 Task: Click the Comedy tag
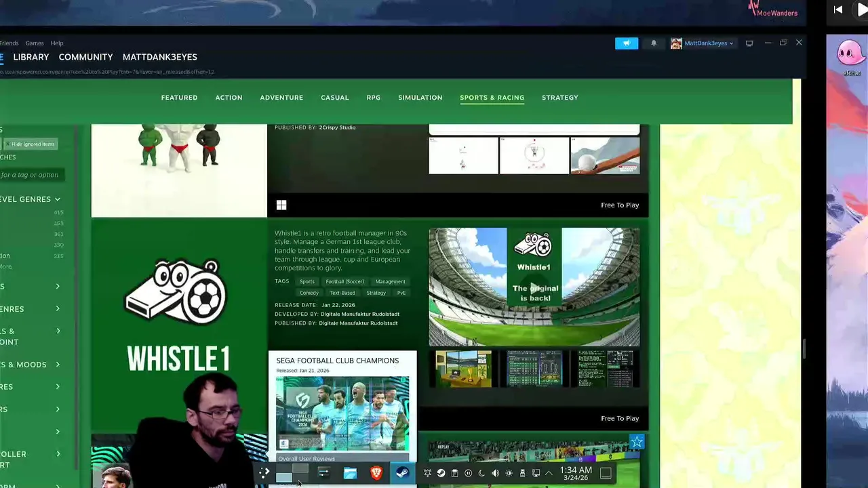click(x=309, y=293)
